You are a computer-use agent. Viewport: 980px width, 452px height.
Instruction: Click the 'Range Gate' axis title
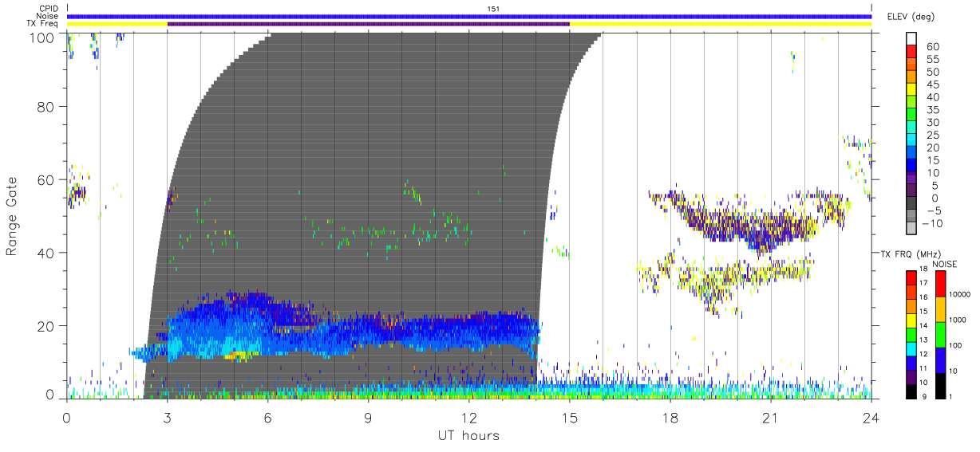point(12,216)
